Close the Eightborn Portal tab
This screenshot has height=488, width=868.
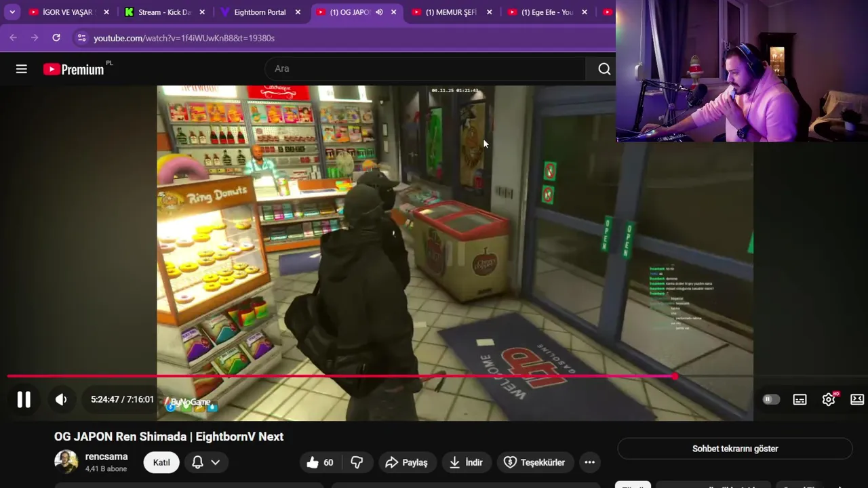tap(298, 12)
